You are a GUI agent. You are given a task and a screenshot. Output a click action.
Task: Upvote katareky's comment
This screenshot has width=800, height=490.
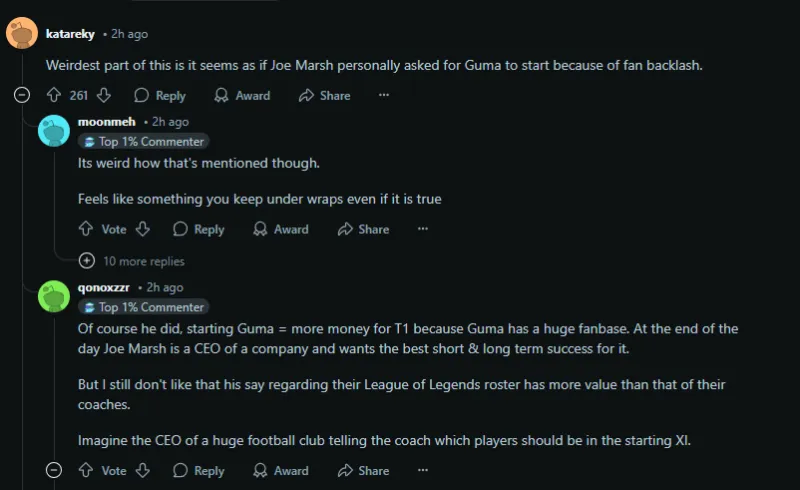point(54,95)
